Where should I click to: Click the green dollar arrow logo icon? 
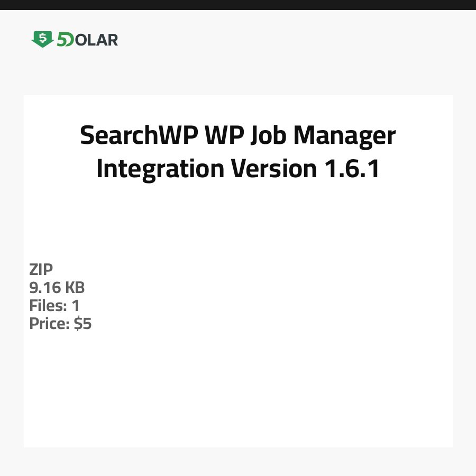coord(42,39)
